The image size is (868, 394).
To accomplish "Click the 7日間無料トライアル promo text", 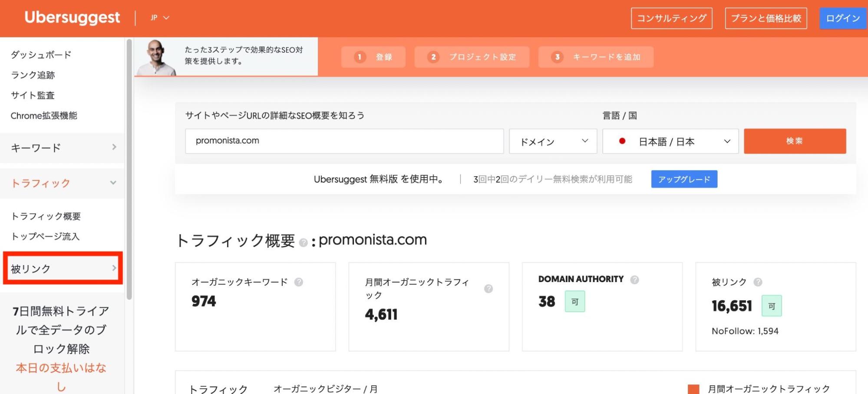I will click(x=61, y=330).
